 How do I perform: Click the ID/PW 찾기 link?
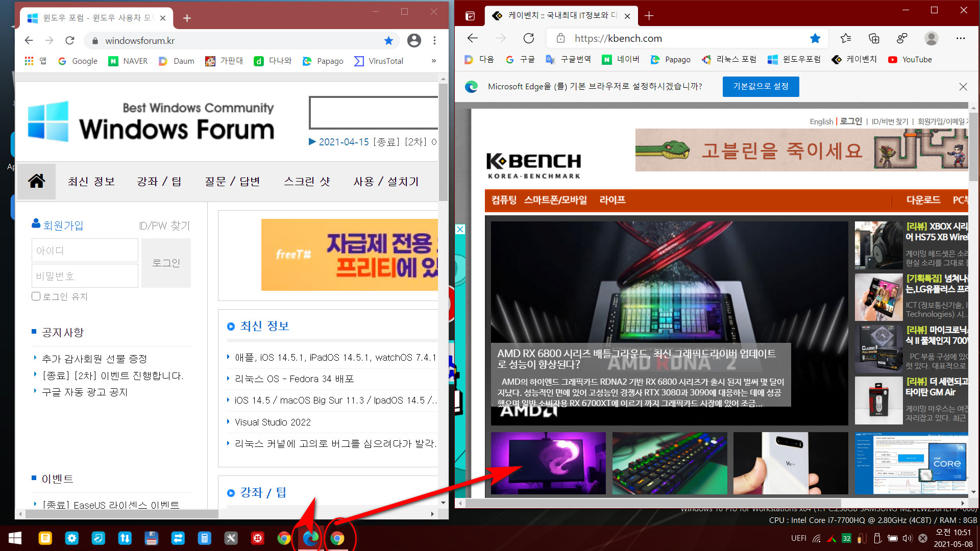tap(164, 226)
